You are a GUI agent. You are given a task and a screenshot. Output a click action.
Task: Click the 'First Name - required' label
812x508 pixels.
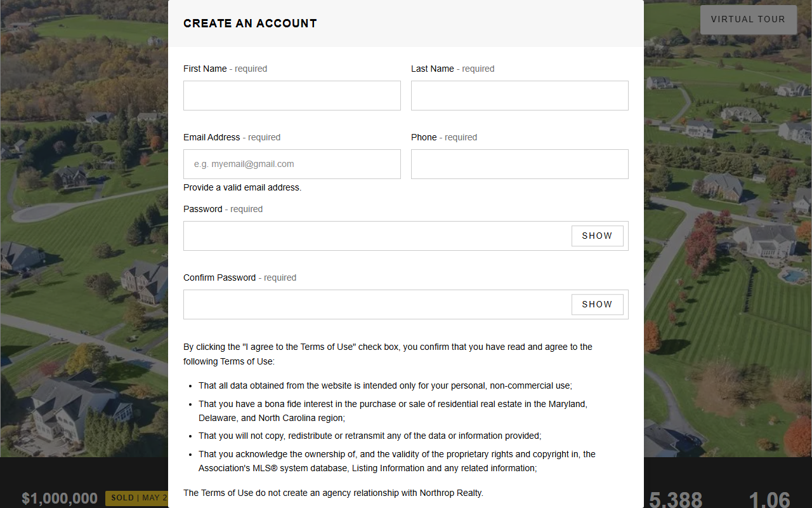pos(225,69)
